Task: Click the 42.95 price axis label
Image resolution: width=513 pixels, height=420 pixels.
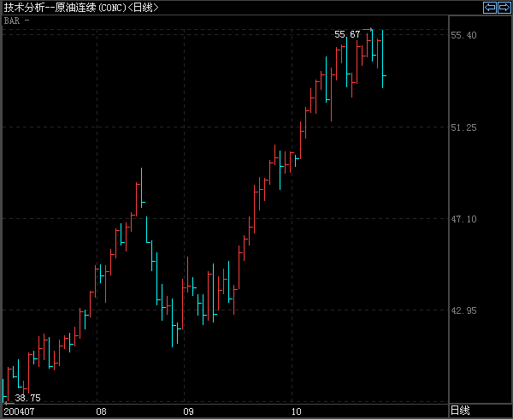Action: pos(463,311)
